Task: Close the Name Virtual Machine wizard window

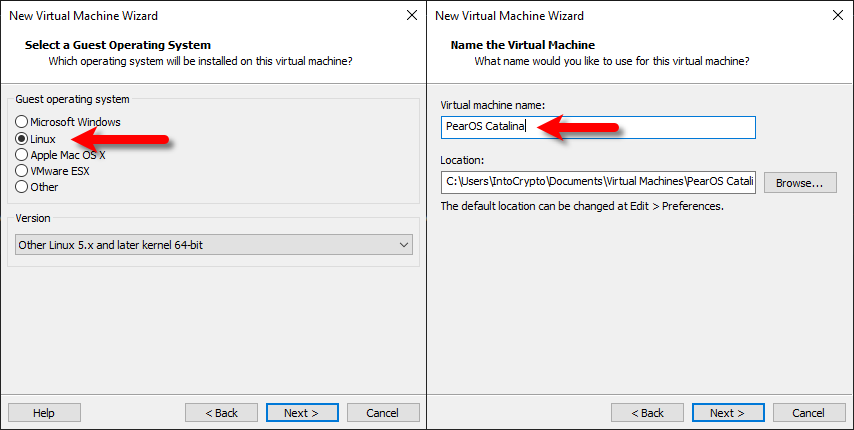Action: (x=838, y=15)
